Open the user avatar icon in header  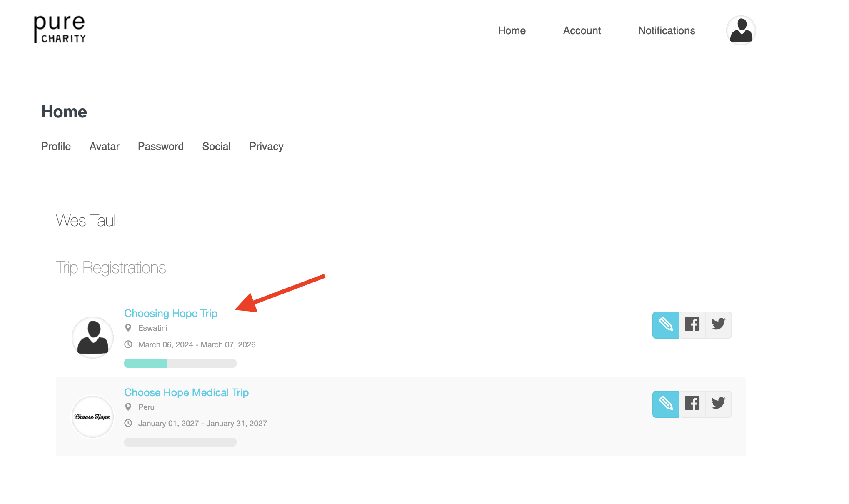coord(741,30)
